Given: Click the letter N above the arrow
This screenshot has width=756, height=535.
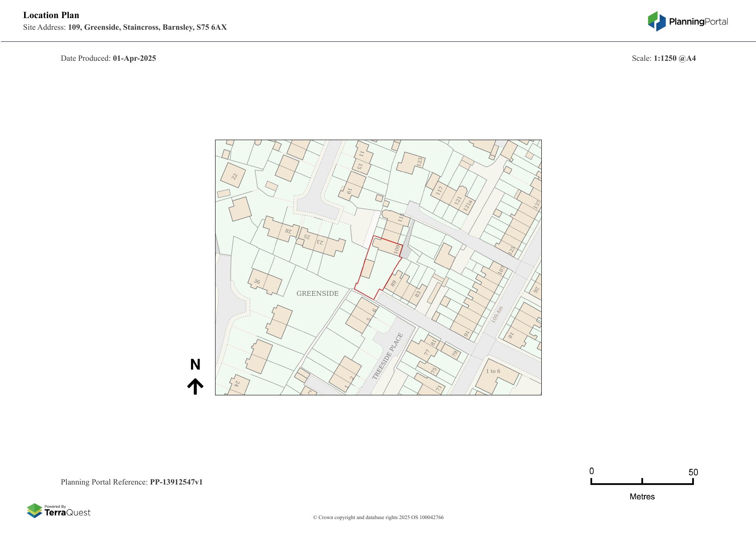Looking at the screenshot, I should [x=195, y=365].
